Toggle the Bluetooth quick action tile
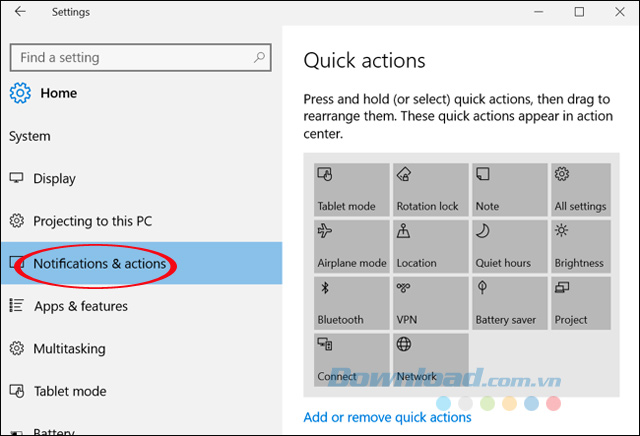 pos(351,303)
